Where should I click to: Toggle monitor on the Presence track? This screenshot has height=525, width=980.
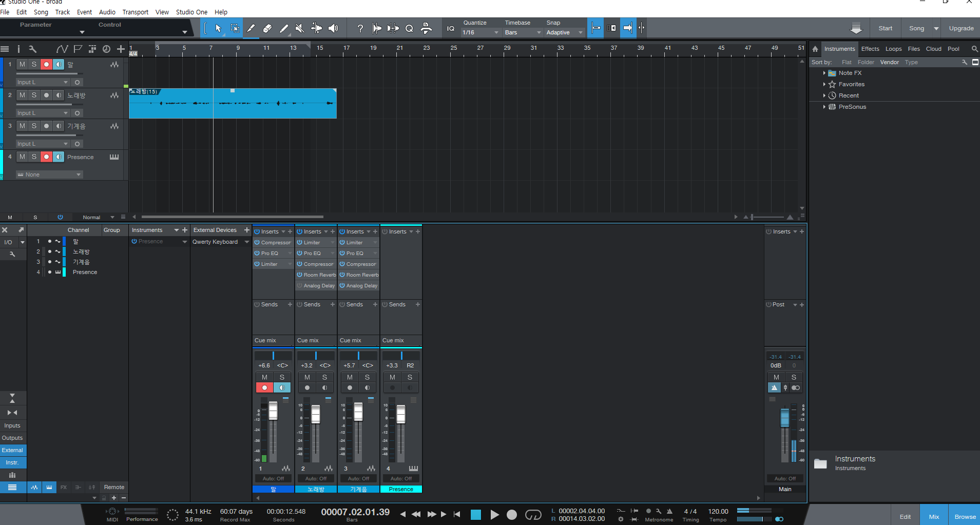pyautogui.click(x=59, y=157)
